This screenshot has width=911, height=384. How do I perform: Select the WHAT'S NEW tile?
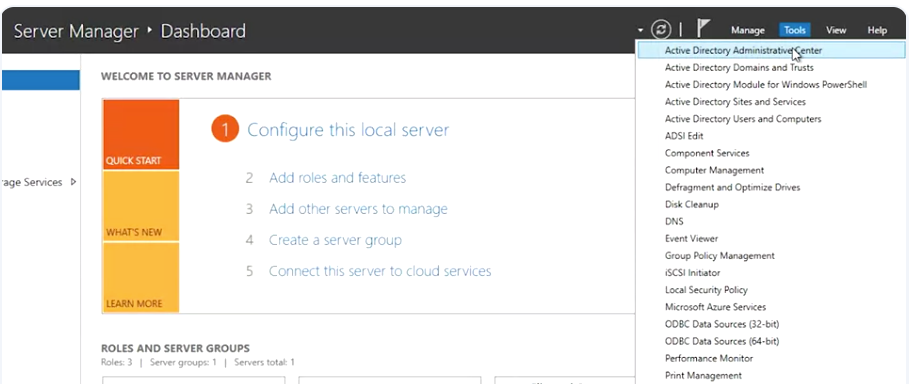[141, 206]
